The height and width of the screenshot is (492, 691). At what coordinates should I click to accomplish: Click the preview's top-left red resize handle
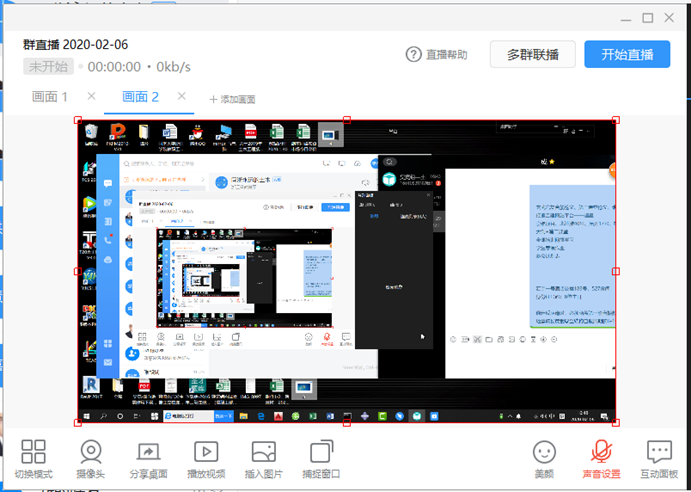pos(78,119)
